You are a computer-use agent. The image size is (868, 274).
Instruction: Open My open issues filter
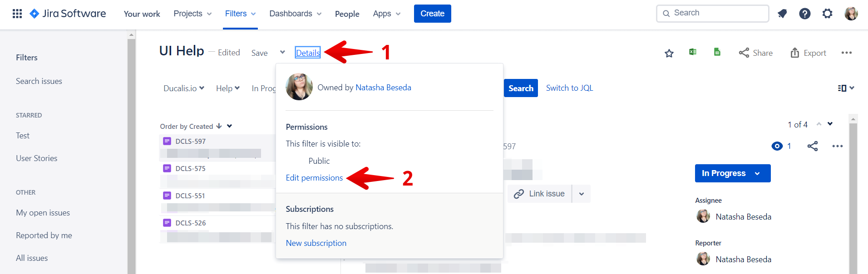[x=43, y=213]
